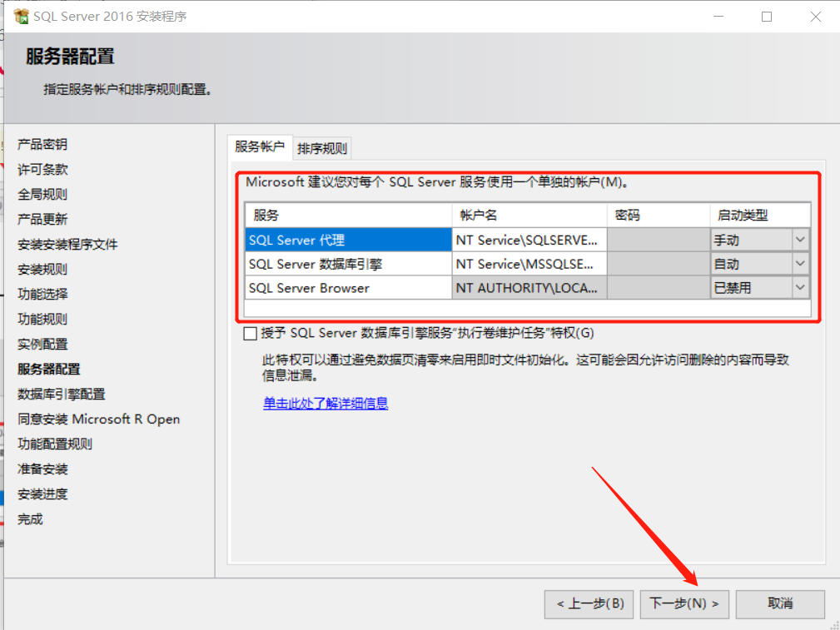Minimize the SQL Server 2016 setup window
The image size is (840, 630).
pos(718,17)
